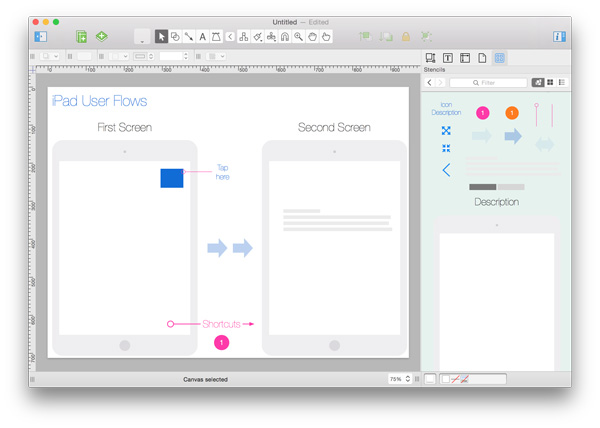The height and width of the screenshot is (428, 600).
Task: Open the fill style dropdown in style bar
Action: pos(50,56)
